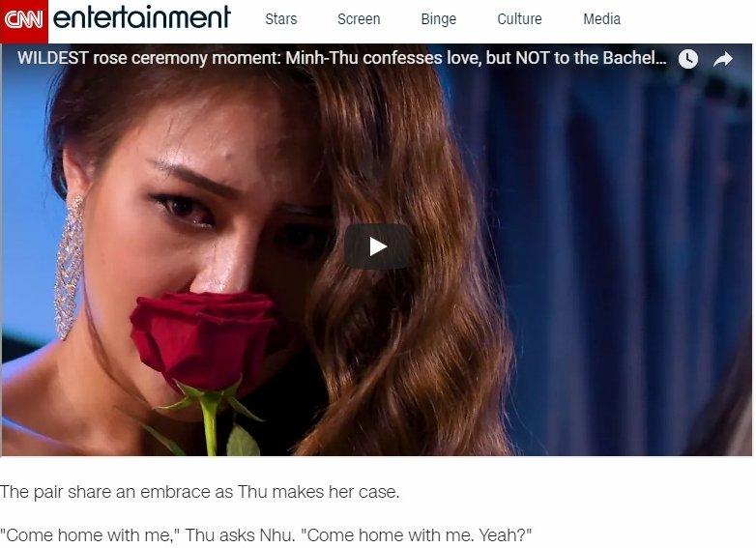Image resolution: width=756 pixels, height=548 pixels.
Task: Play the embedded video
Action: 377,246
